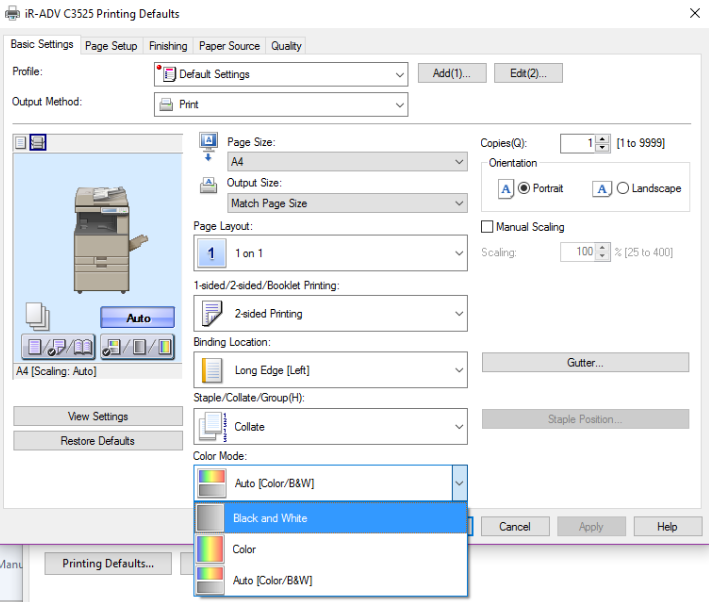Switch to the Page Setup tab
The image size is (709, 602).
coord(111,46)
